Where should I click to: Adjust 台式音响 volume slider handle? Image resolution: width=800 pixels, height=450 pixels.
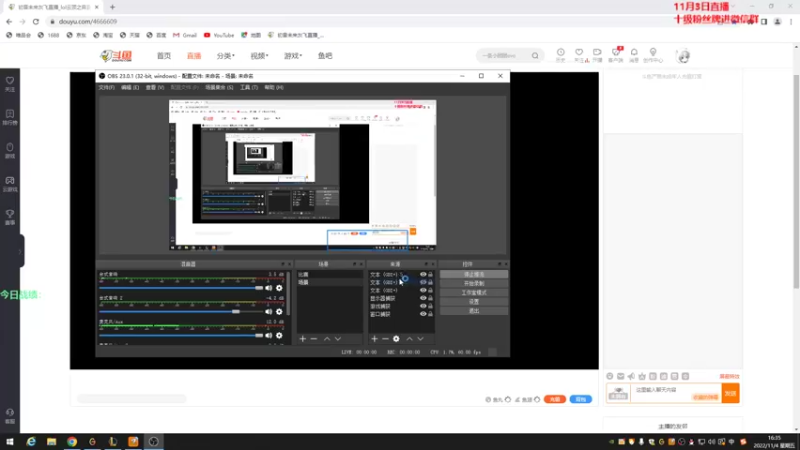259,288
